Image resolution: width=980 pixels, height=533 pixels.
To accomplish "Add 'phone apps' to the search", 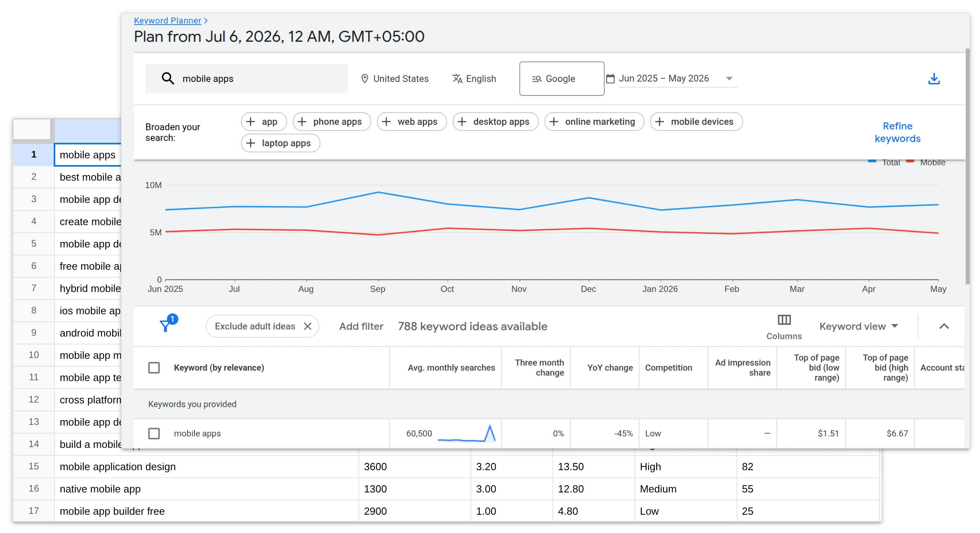I will [332, 122].
